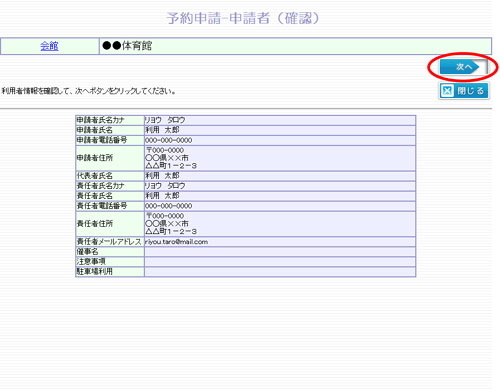
Task: Open the 会館 link
Action: (x=49, y=46)
